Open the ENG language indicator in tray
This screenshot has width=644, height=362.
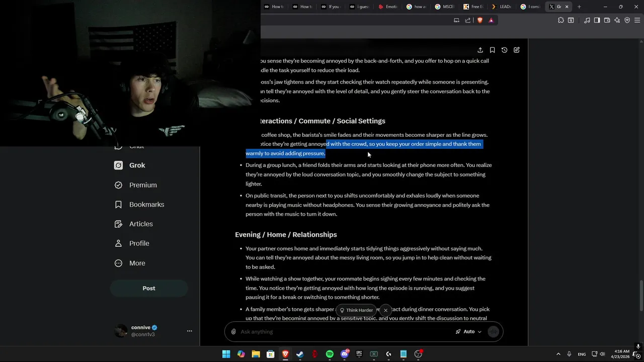[x=582, y=354]
